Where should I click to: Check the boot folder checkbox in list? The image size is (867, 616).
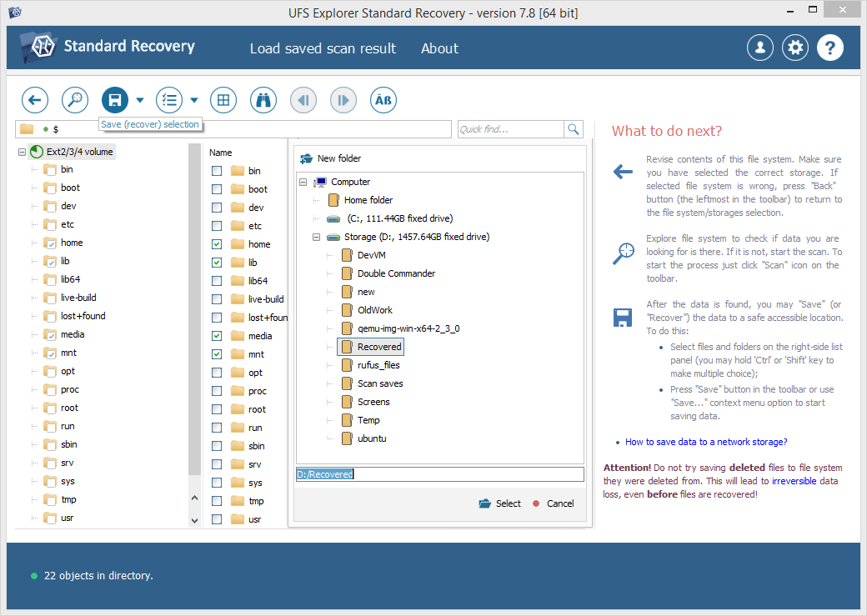pos(217,189)
